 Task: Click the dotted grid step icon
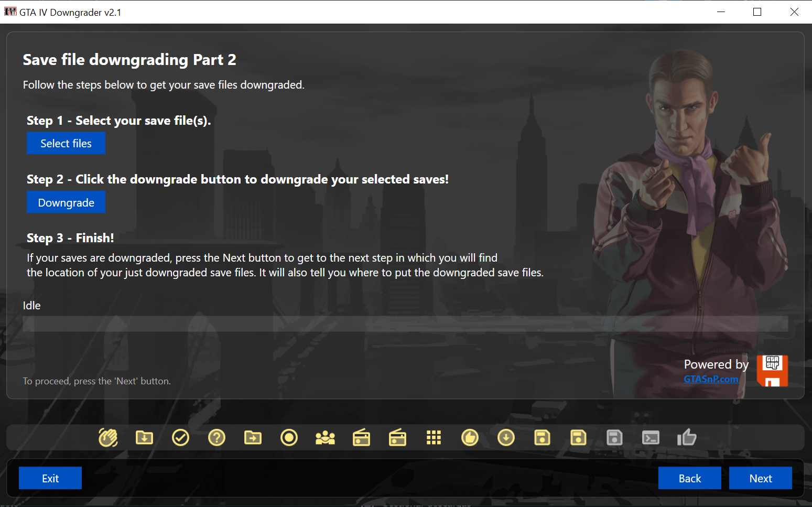(x=434, y=437)
